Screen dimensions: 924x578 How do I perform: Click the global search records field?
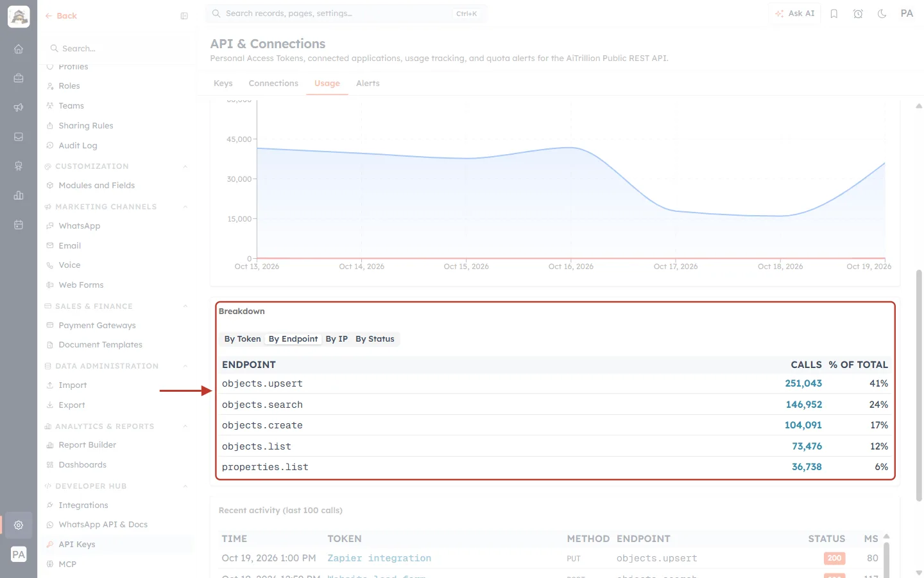coord(346,13)
